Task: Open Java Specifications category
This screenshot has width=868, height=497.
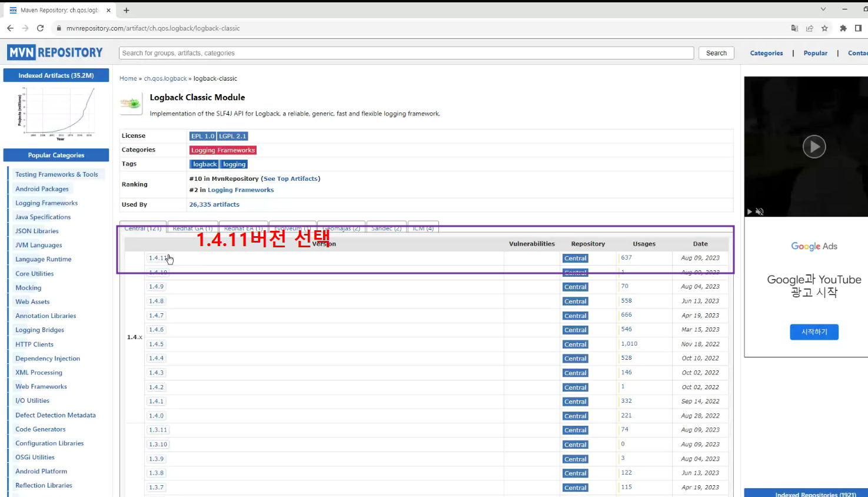Action: 43,217
